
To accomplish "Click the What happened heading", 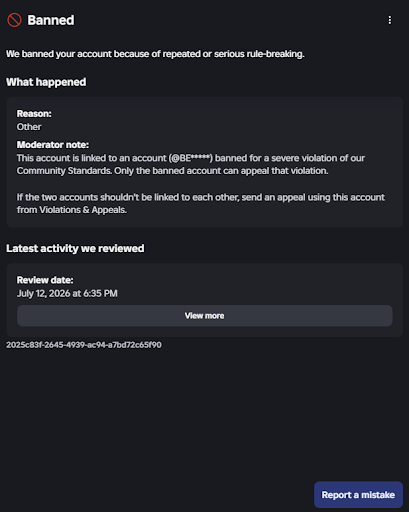I will point(46,82).
